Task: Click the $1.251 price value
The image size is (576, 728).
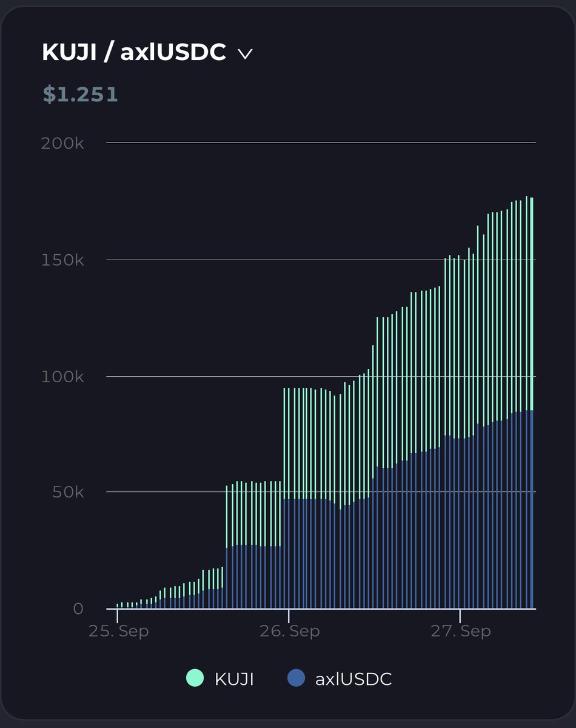Action: point(80,95)
